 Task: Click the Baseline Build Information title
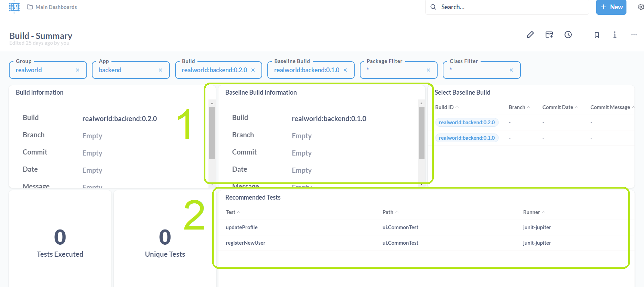tap(261, 92)
